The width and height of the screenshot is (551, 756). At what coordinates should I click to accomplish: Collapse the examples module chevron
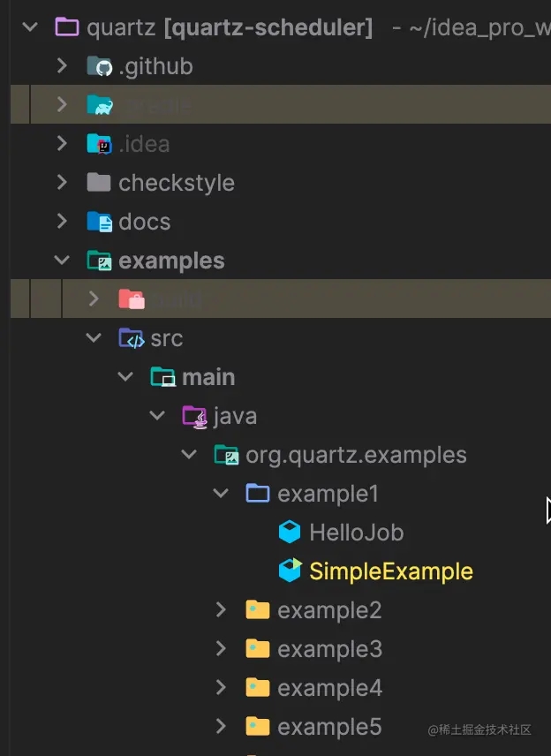click(x=62, y=261)
